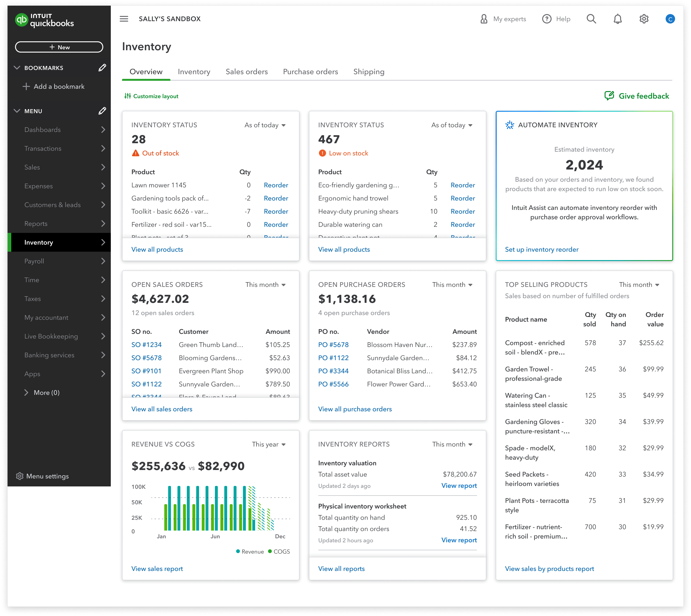
Task: Expand the Live Bookkeeping menu item
Action: click(59, 336)
